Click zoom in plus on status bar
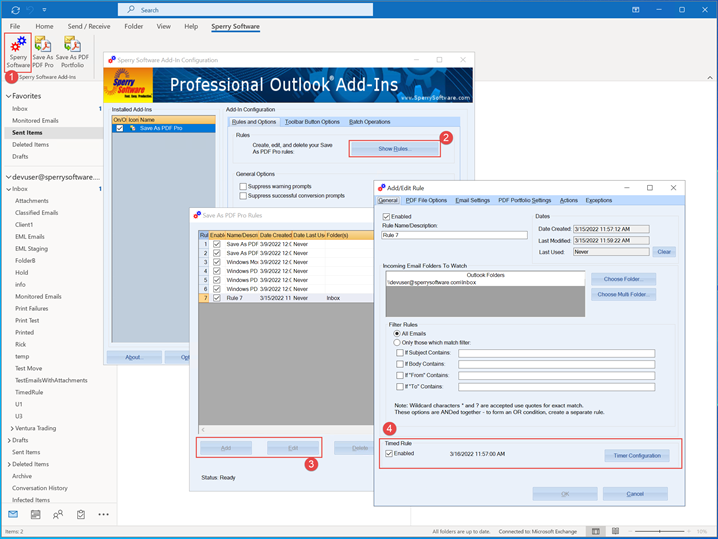 coord(688,531)
